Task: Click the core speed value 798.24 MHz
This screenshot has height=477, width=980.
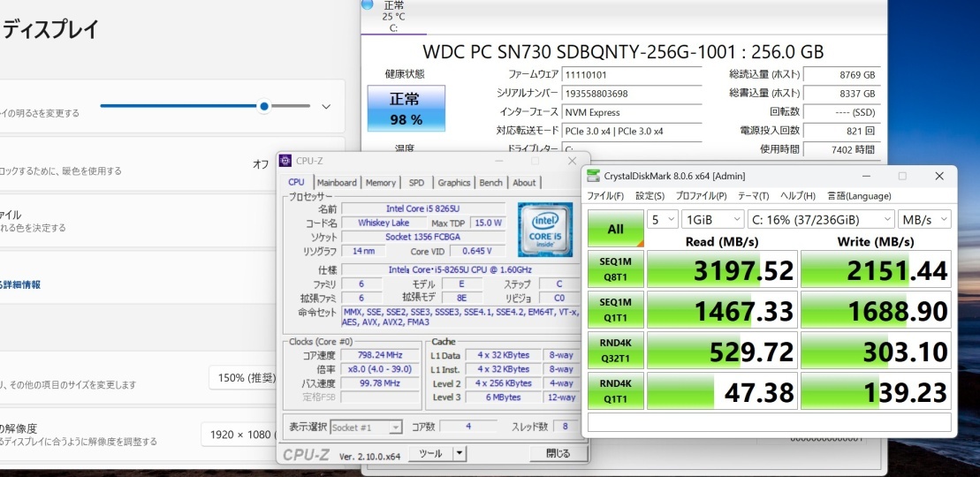Action: click(x=380, y=355)
